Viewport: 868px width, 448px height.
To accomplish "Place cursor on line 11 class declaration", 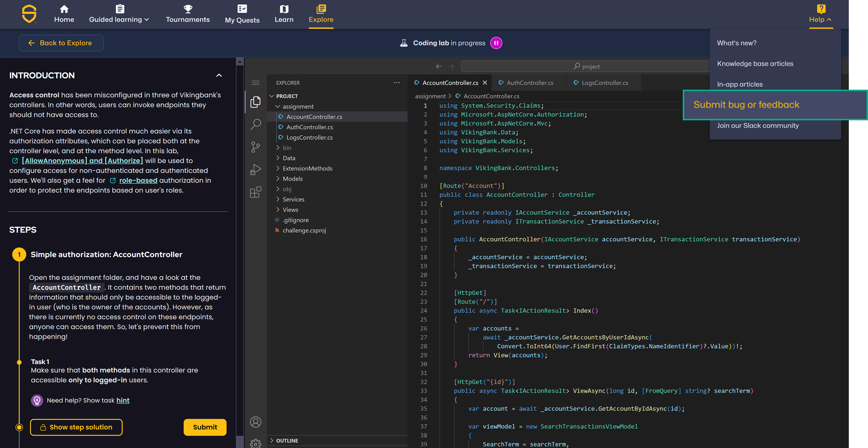I will pos(517,194).
